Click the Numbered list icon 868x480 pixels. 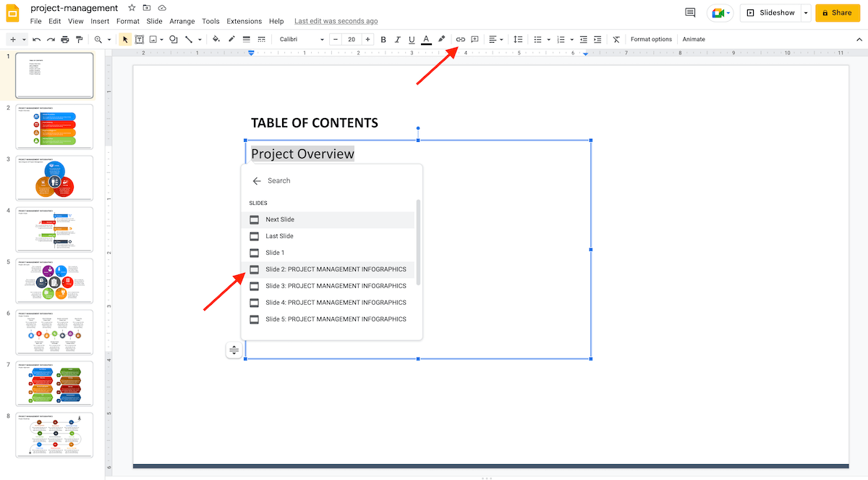561,39
